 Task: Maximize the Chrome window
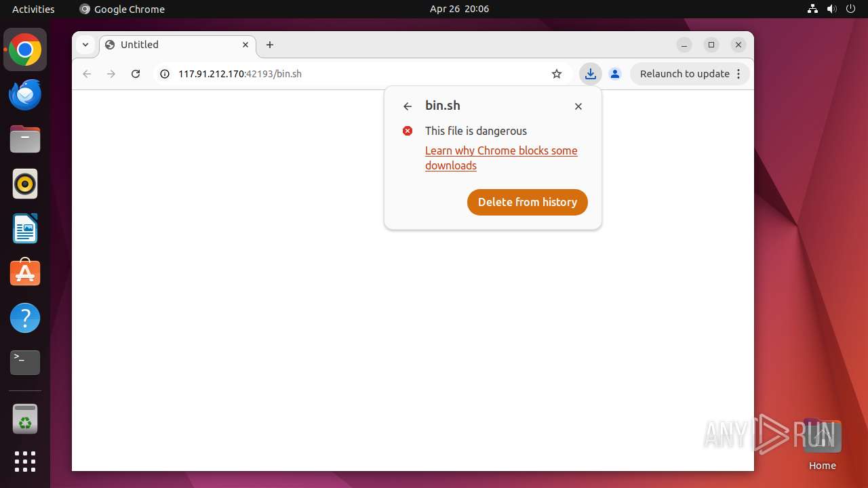[711, 45]
